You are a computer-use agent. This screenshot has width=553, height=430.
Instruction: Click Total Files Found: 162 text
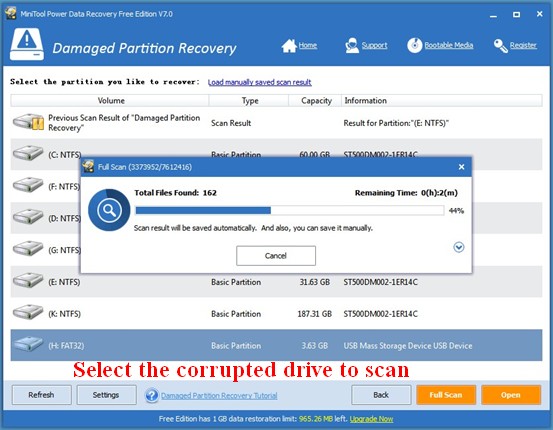pos(175,193)
